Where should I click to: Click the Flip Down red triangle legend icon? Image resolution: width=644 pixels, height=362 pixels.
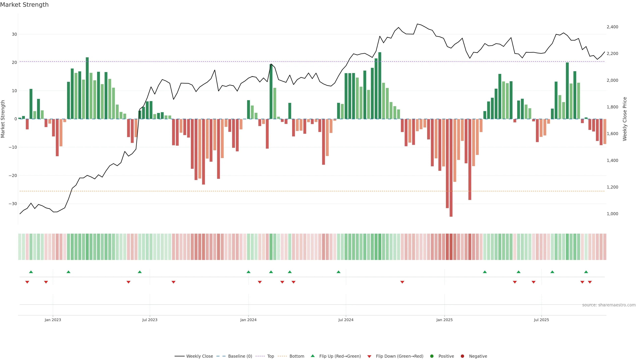coord(369,356)
